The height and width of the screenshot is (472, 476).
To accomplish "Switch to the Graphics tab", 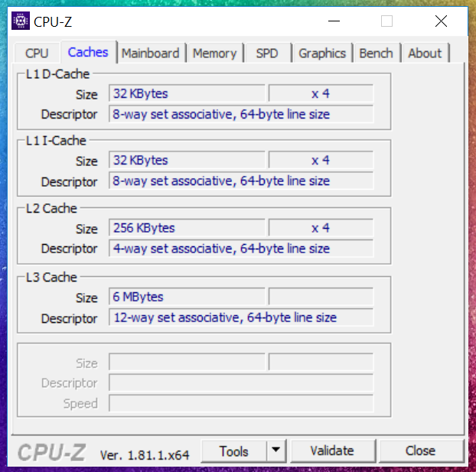I will point(322,53).
